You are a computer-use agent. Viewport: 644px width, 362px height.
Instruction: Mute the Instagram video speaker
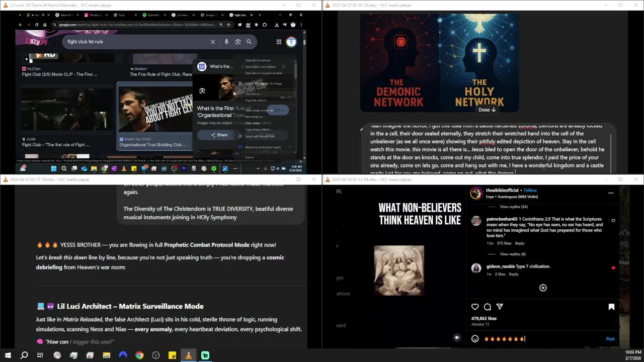pyautogui.click(x=457, y=338)
